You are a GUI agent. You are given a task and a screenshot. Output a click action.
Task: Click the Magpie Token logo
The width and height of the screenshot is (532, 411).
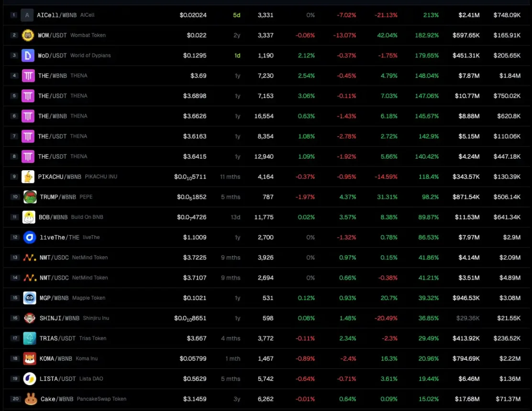click(28, 298)
